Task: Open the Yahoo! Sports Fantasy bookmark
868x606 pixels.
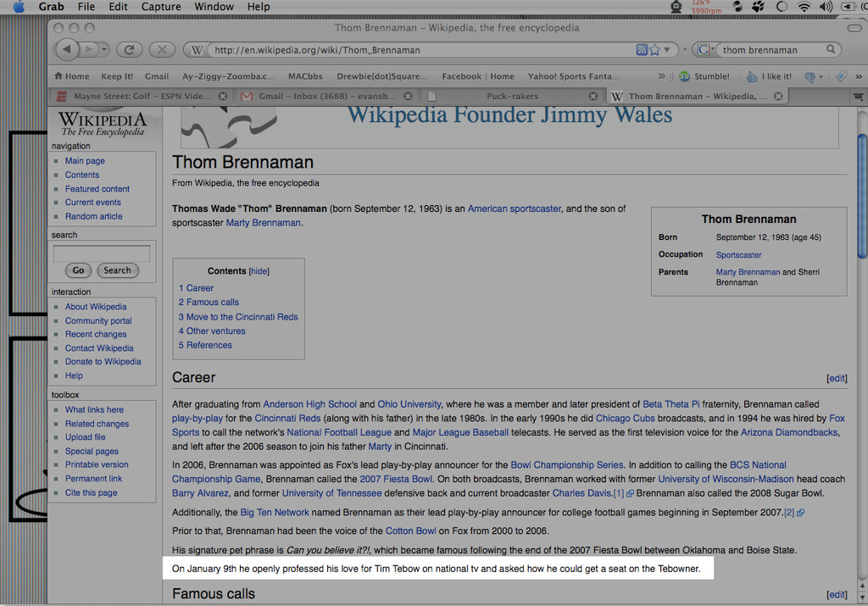Action: 574,76
